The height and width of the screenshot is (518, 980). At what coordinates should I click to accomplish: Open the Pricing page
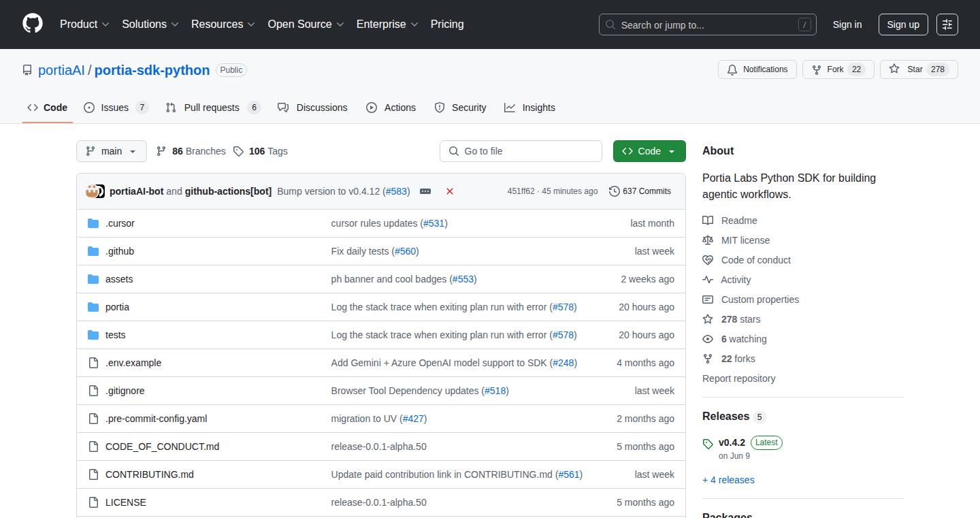[447, 25]
